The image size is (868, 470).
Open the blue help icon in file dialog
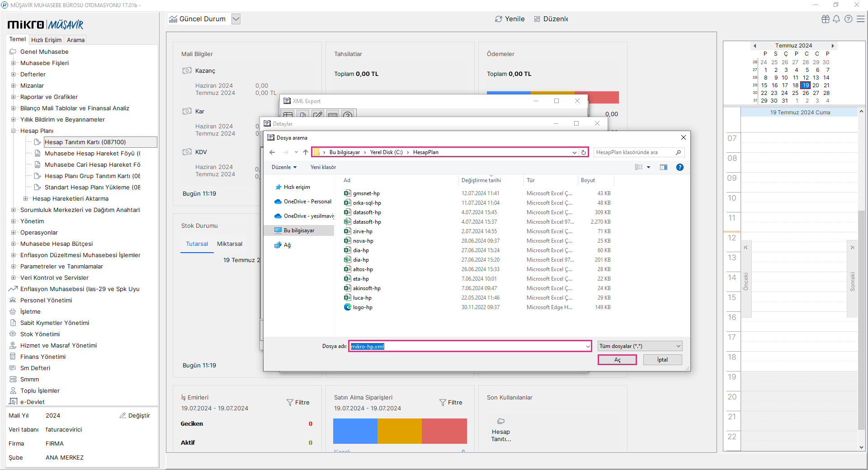tap(679, 167)
